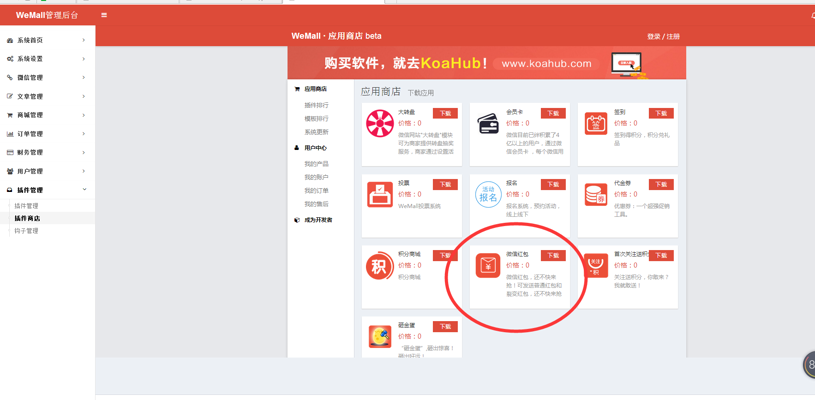Viewport: 815px width, 400px height.
Task: Open 我的账户 under 用户中心
Action: pos(317,178)
